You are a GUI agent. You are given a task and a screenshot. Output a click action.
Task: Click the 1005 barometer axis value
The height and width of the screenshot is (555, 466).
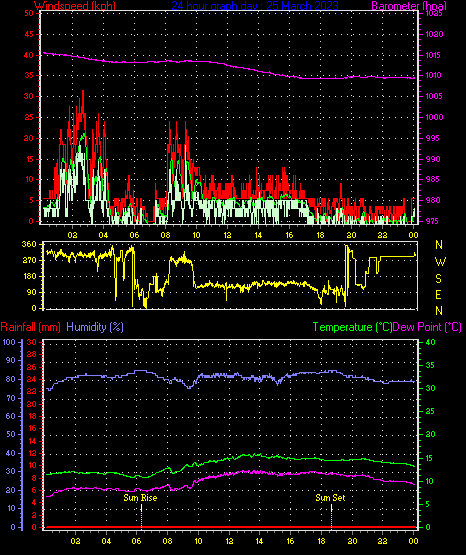(434, 96)
